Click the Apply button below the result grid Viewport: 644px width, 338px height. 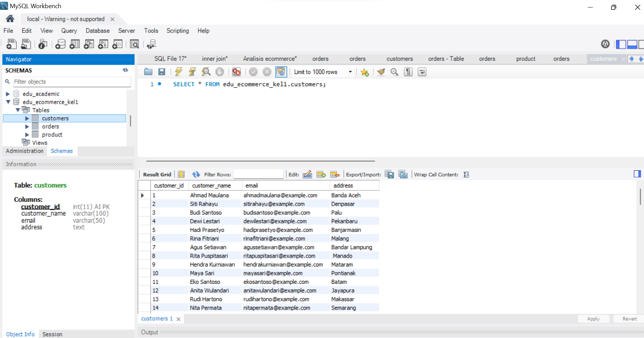click(x=593, y=318)
